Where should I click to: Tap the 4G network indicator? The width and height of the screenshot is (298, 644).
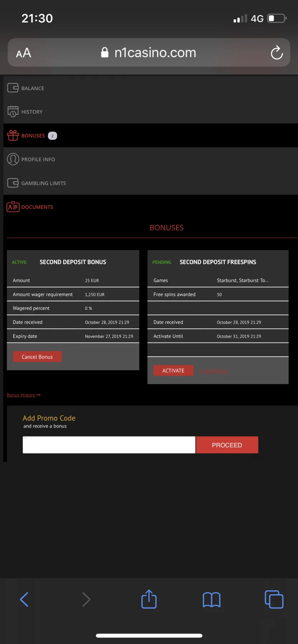257,19
